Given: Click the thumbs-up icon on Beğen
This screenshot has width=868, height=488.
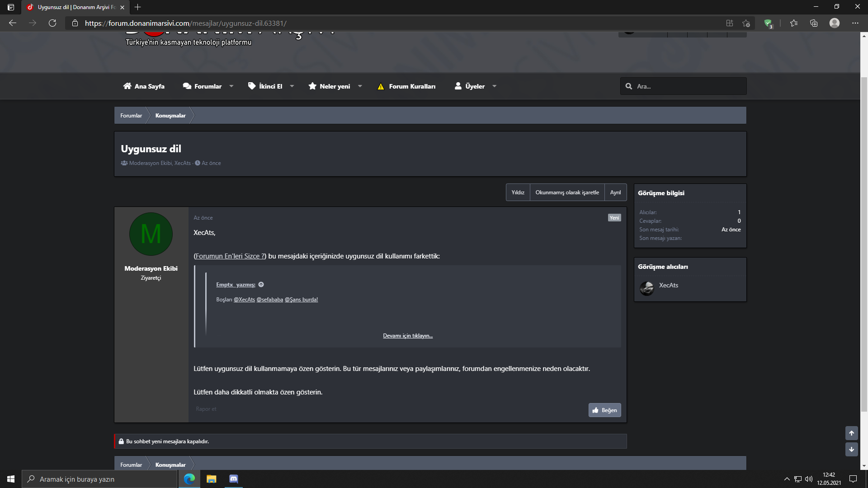Looking at the screenshot, I should (595, 410).
